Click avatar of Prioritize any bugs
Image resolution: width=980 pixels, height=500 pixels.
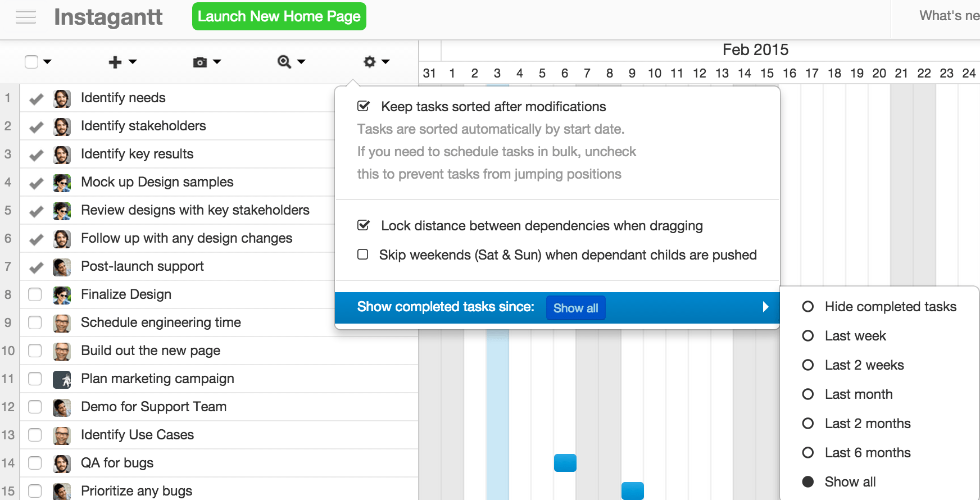coord(62,491)
